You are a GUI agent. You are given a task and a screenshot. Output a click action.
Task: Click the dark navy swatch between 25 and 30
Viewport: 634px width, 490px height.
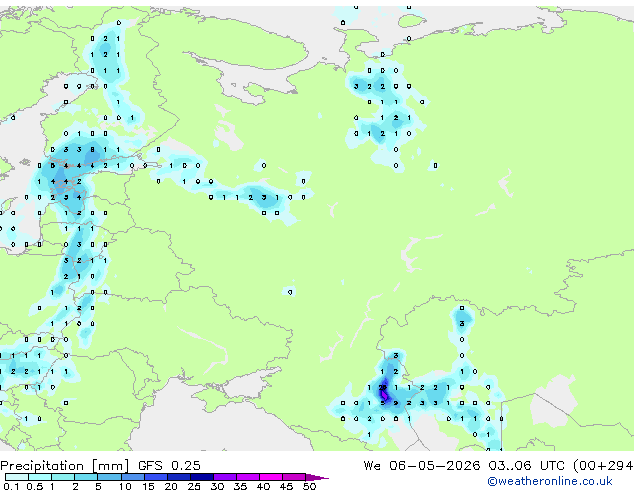(x=202, y=477)
